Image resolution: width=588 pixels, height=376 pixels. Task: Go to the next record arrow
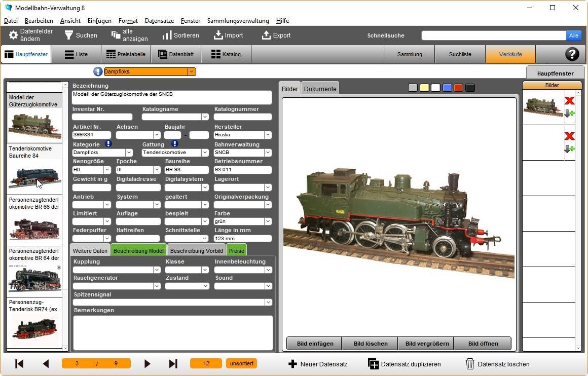[x=148, y=364]
